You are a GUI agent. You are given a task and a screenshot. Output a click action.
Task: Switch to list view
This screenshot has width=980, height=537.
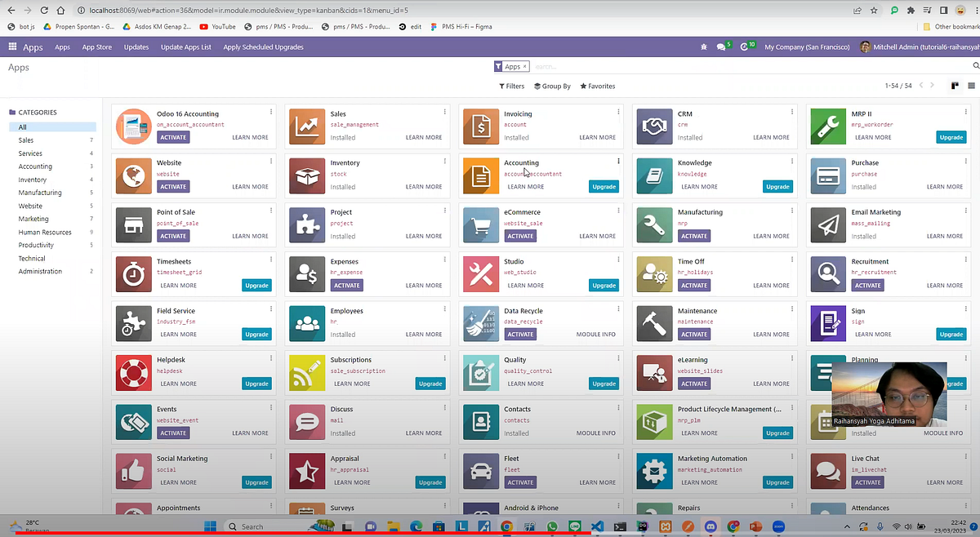coord(971,86)
